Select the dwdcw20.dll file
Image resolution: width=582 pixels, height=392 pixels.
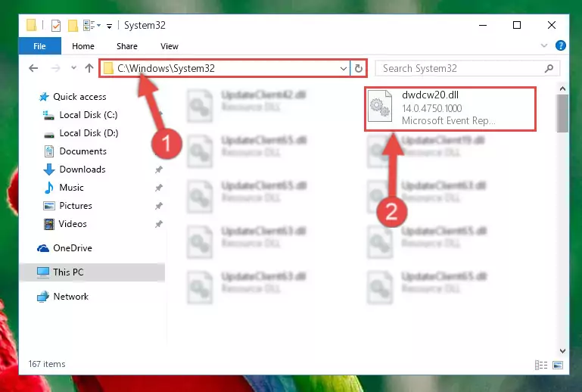click(450, 109)
